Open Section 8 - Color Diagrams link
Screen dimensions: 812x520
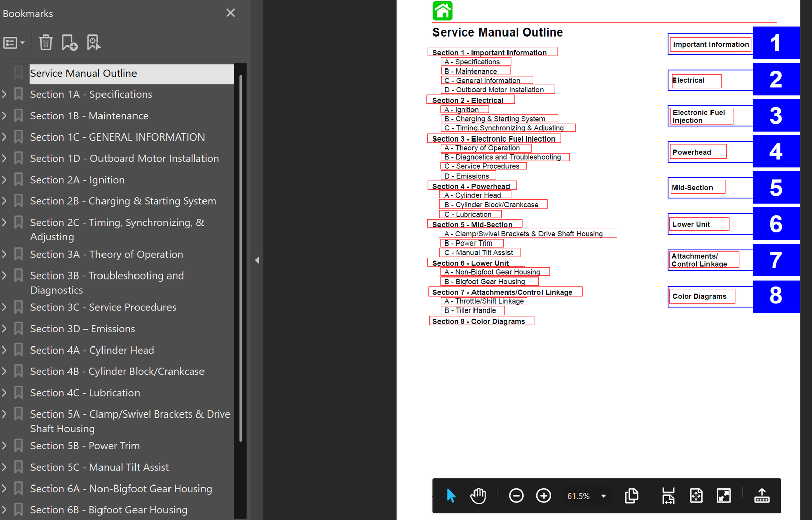coord(482,321)
